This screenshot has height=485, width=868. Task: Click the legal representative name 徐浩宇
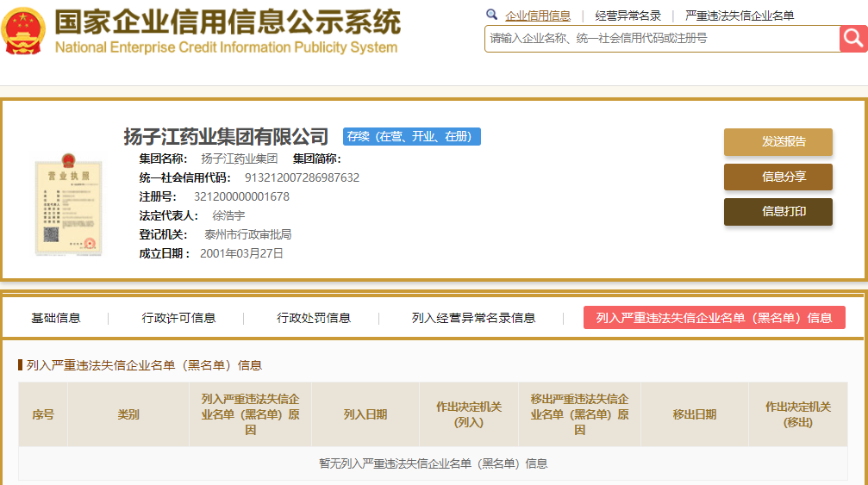tap(228, 215)
